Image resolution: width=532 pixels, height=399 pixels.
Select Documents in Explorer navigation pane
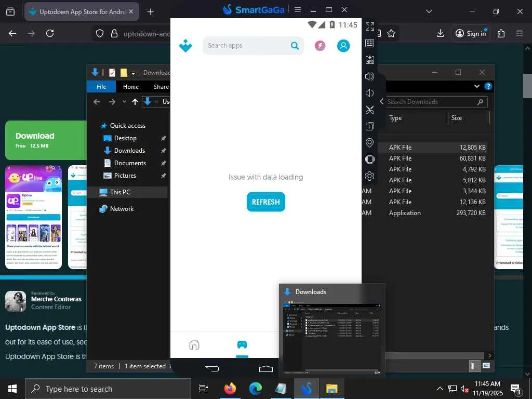click(130, 163)
